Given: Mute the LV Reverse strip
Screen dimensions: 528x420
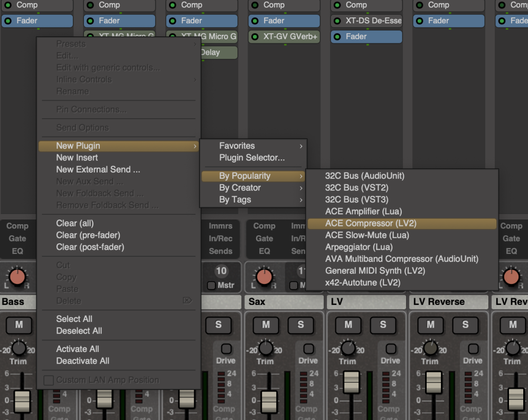Looking at the screenshot, I should 430,324.
